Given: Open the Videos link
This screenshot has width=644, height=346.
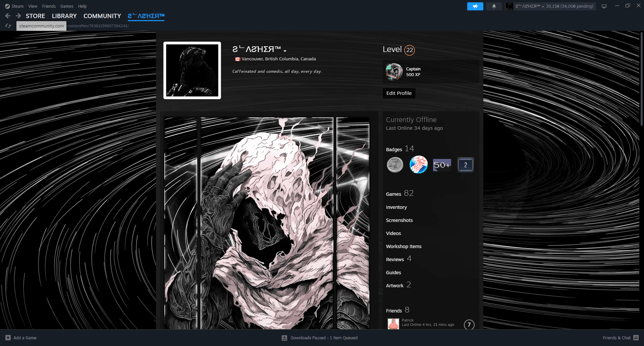Looking at the screenshot, I should point(393,233).
